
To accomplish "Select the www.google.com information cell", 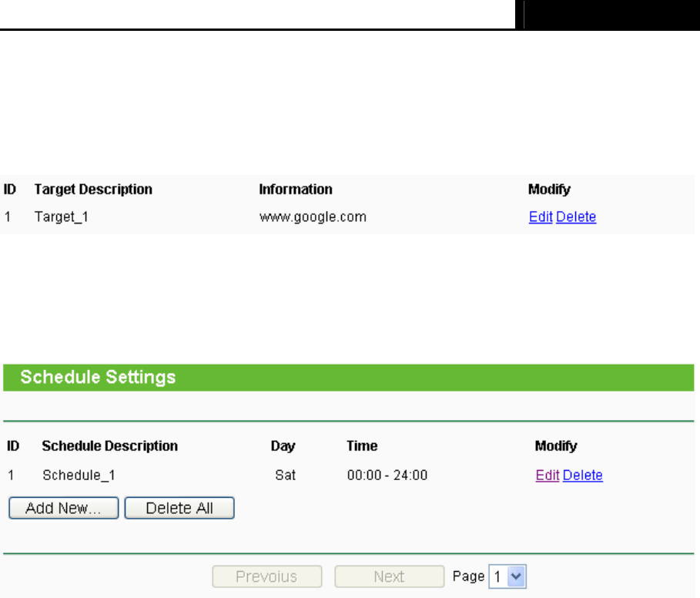I will tap(313, 217).
